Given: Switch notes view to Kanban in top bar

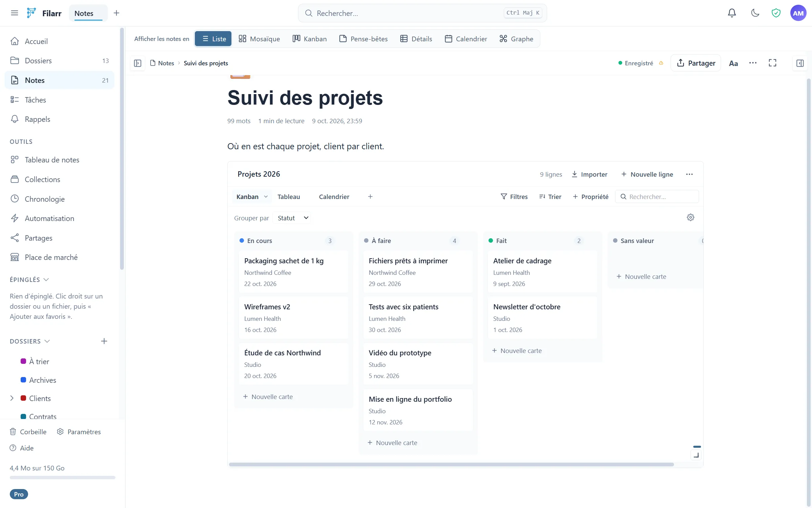Looking at the screenshot, I should point(310,39).
